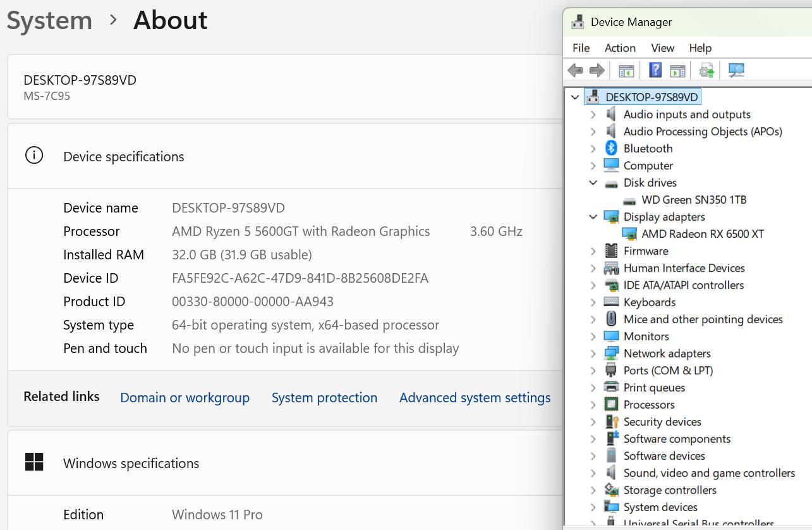The image size is (812, 530).
Task: Click the Windows specifications section header
Action: (131, 464)
